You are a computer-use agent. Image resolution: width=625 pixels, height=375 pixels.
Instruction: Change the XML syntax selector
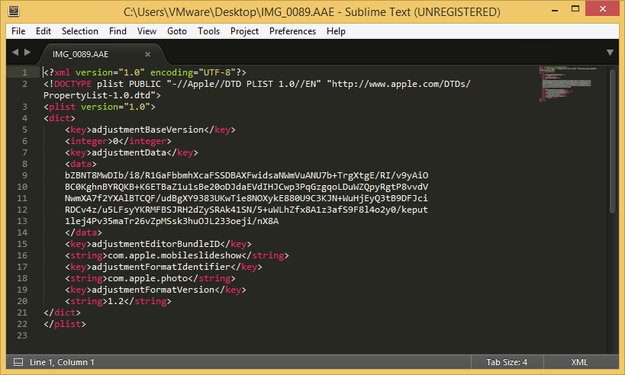(x=579, y=362)
